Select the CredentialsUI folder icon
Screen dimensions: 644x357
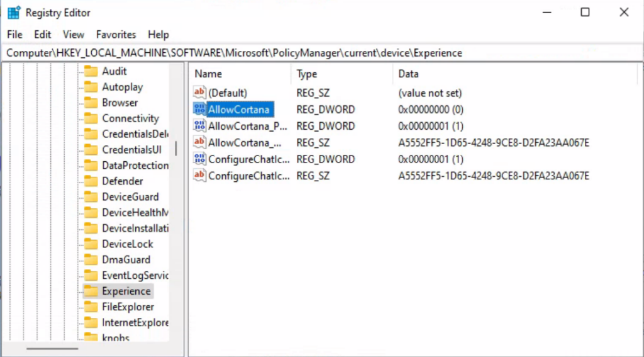[x=91, y=150]
